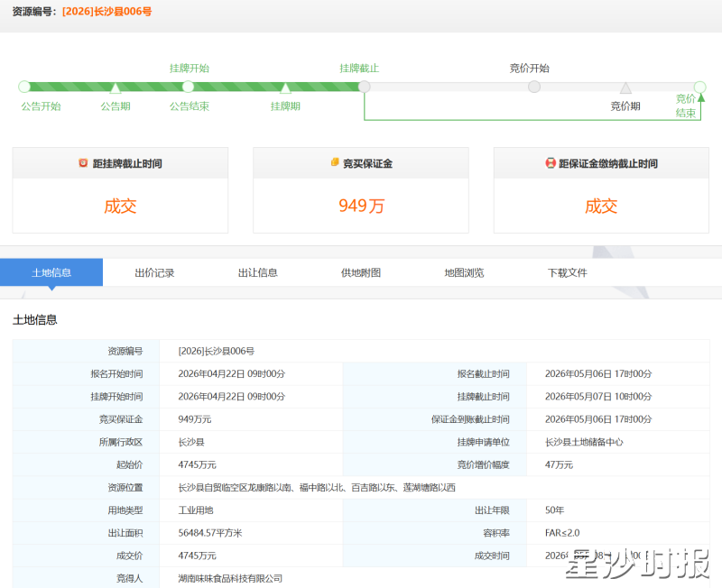This screenshot has height=588, width=722.
Task: Click the 报名开始时间 value 2026年04月22日 09时00分
Action: click(x=232, y=373)
